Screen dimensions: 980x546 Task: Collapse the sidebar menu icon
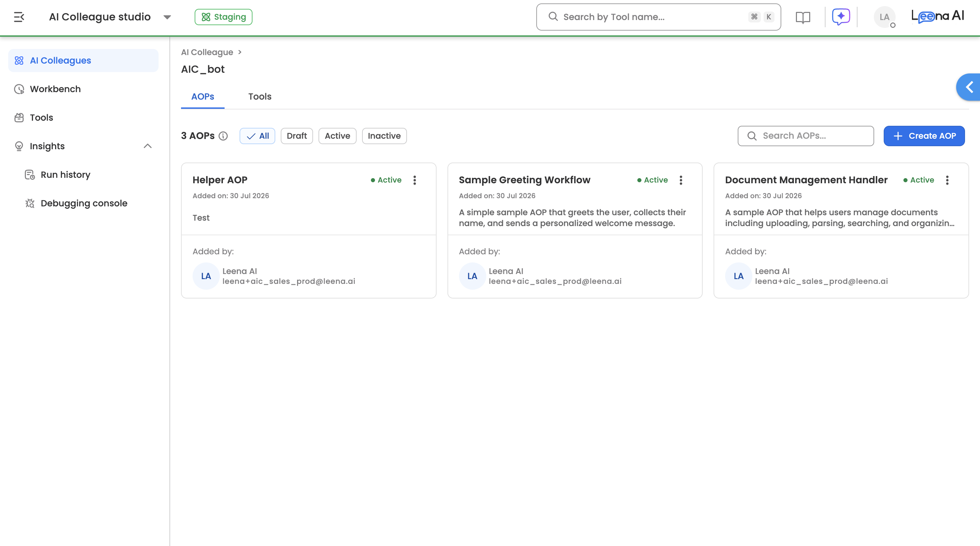pos(19,17)
